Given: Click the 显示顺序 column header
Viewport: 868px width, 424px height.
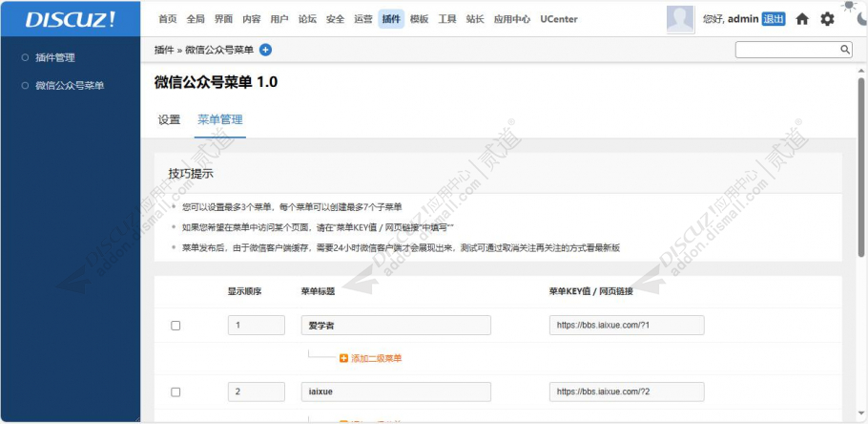Looking at the screenshot, I should tap(245, 291).
